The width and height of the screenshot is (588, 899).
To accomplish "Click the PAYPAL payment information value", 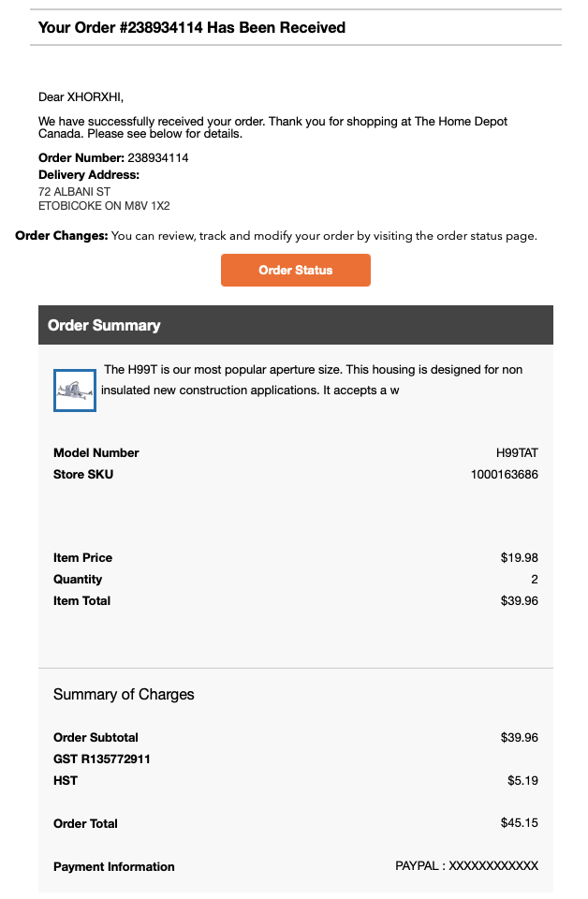I will (x=466, y=865).
